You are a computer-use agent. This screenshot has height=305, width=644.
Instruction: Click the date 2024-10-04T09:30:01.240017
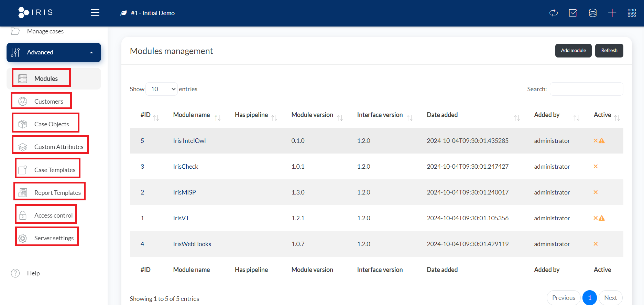[468, 192]
